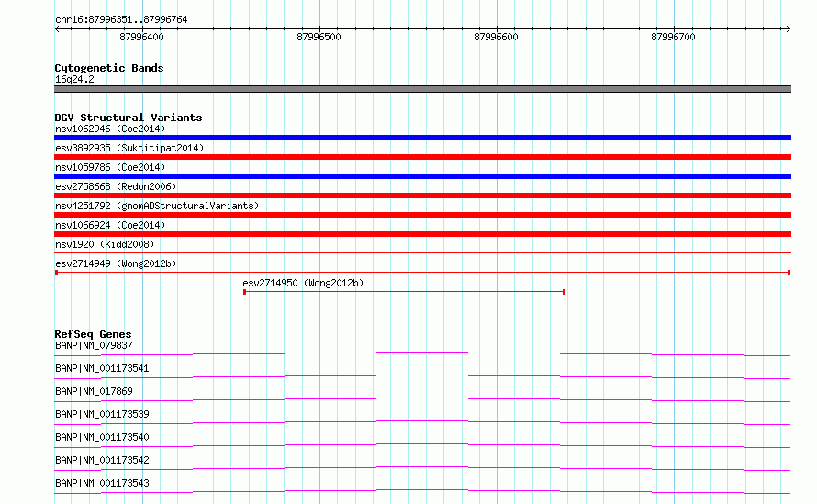The height and width of the screenshot is (504, 817).
Task: Click red span line of esv2714950
Action: point(404,291)
